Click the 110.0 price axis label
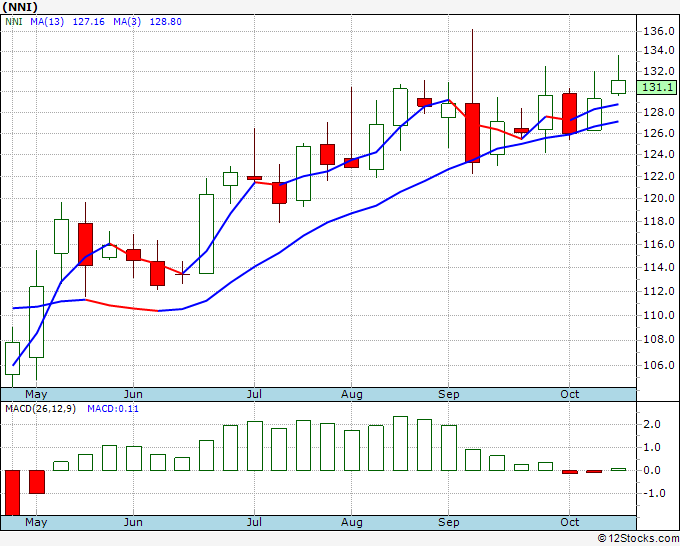The width and height of the screenshot is (680, 546). (658, 315)
